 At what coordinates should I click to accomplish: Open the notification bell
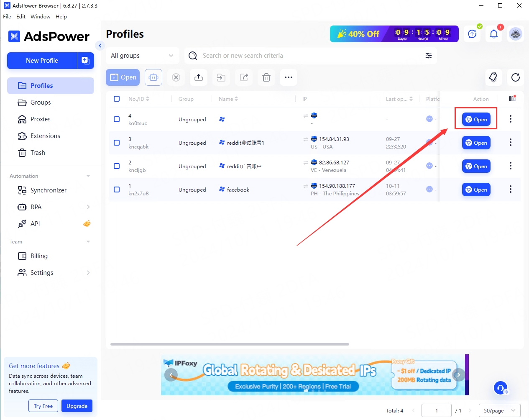(x=494, y=34)
